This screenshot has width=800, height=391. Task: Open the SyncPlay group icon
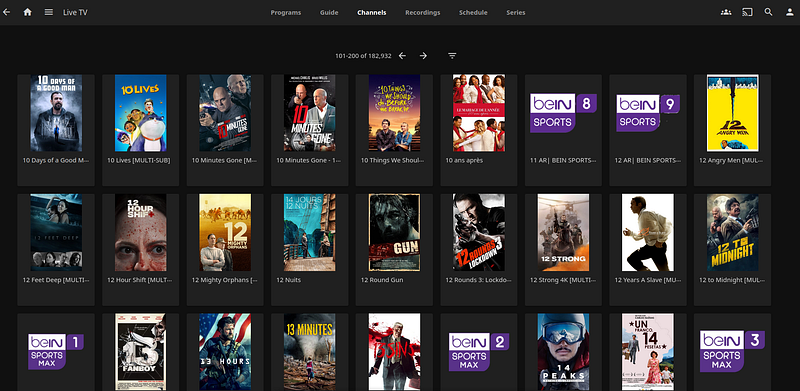(726, 12)
